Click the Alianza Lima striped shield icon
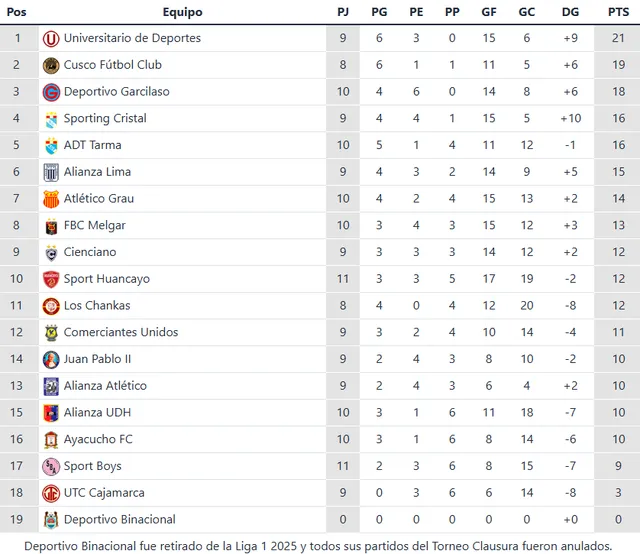This screenshot has height=554, width=640. pos(51,172)
